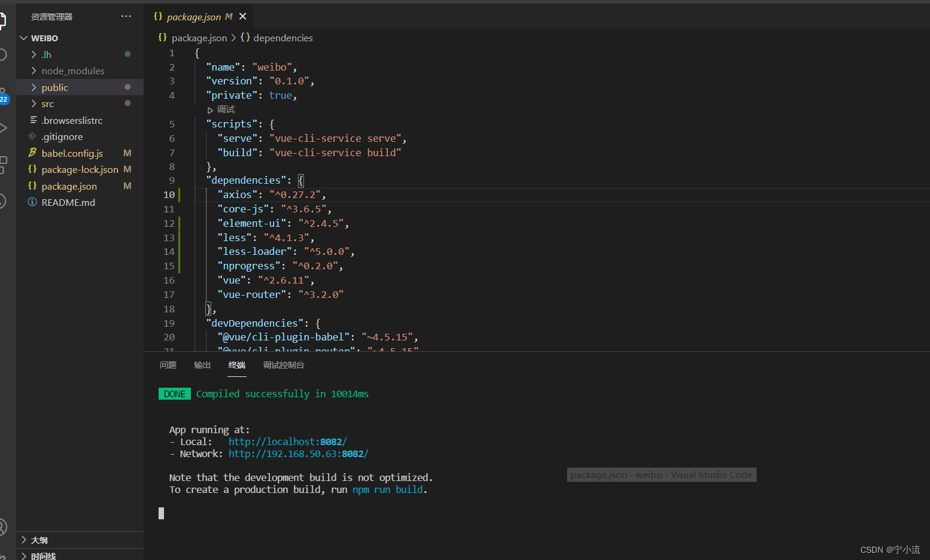
Task: Open package.json in the explorer tree
Action: click(x=80, y=186)
